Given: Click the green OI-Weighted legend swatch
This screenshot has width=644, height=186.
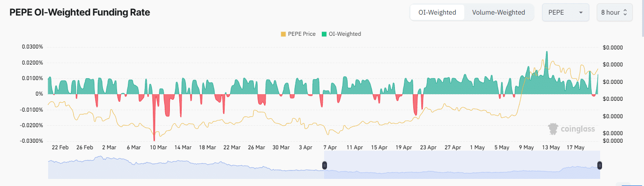Looking at the screenshot, I should coord(324,34).
